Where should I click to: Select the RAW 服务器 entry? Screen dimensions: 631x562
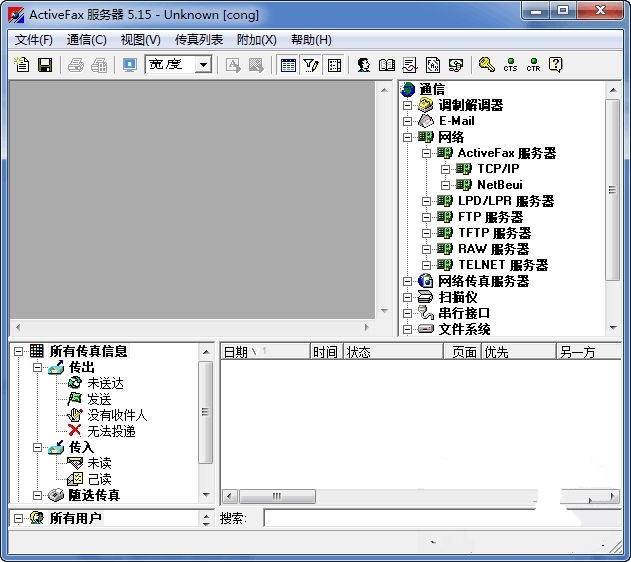point(493,249)
